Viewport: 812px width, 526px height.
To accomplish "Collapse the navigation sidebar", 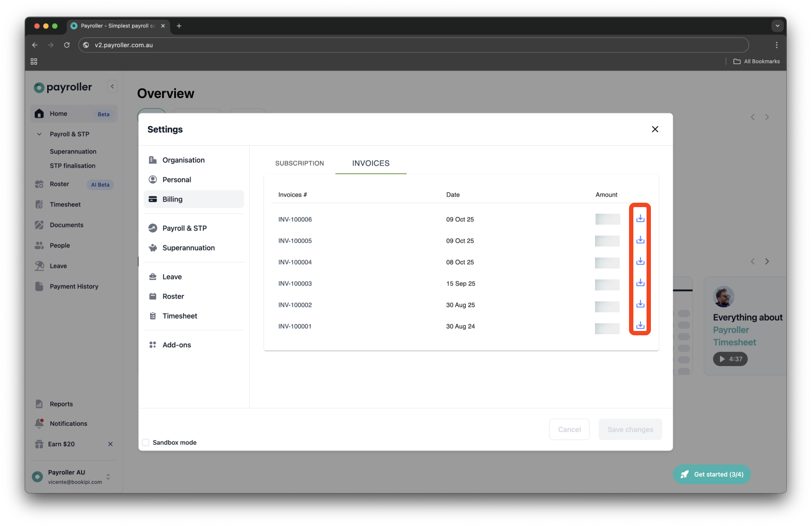I will coord(112,86).
